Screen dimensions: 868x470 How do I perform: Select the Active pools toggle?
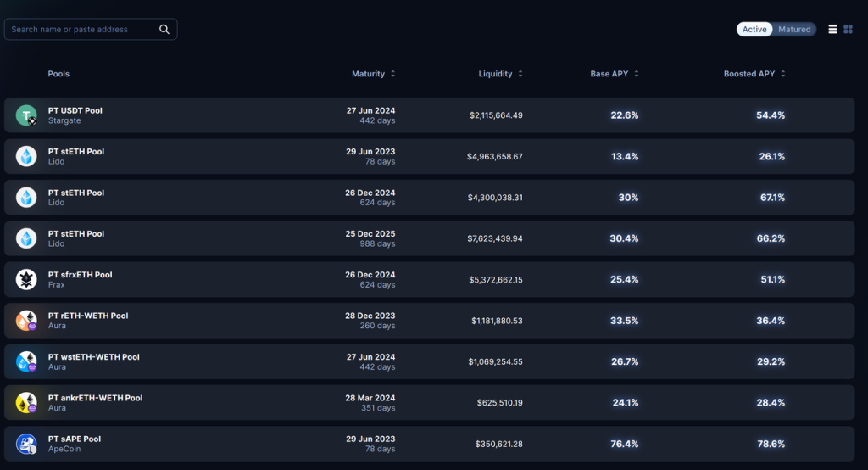754,30
